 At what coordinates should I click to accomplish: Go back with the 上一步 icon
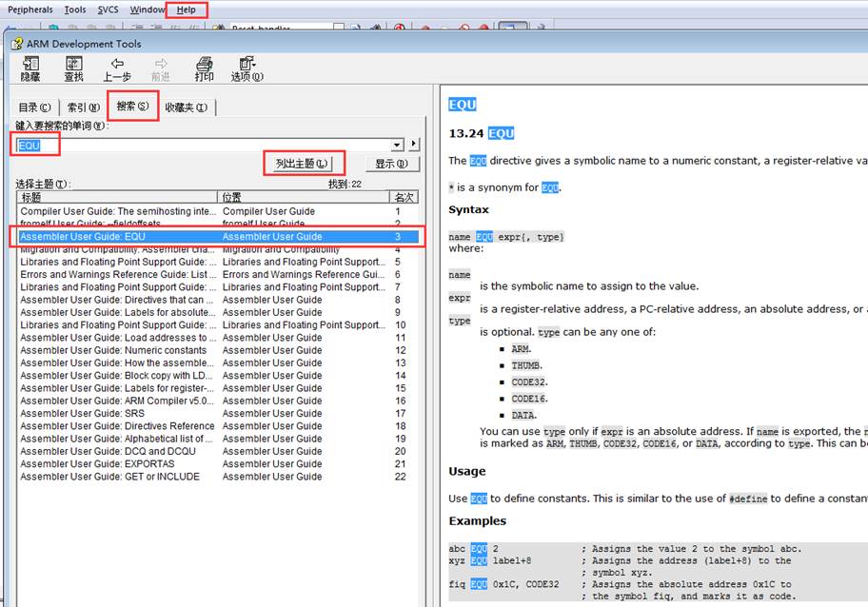pyautogui.click(x=117, y=69)
